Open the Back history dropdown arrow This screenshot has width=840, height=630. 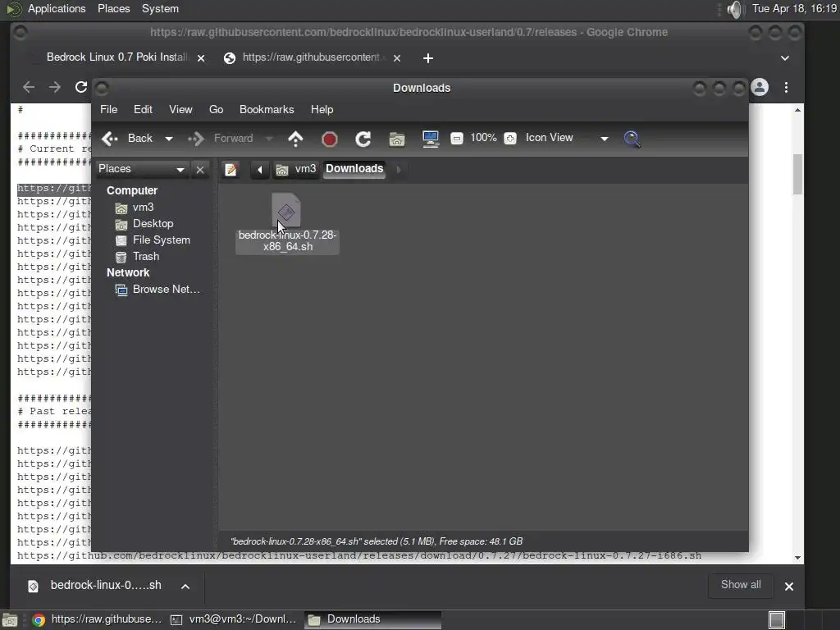(x=169, y=139)
